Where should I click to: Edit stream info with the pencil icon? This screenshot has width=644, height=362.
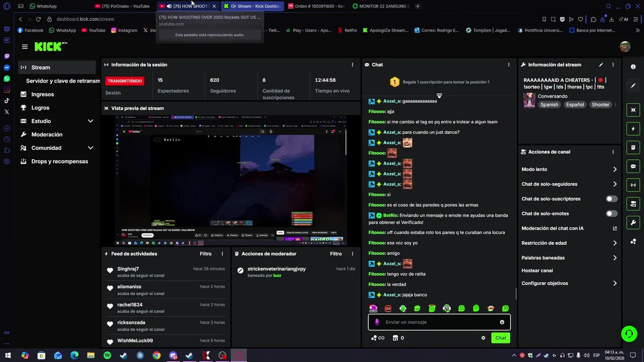pyautogui.click(x=601, y=65)
